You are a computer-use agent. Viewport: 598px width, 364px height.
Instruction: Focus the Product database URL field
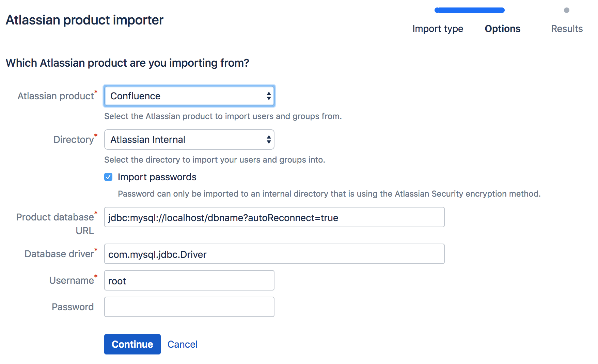click(274, 217)
